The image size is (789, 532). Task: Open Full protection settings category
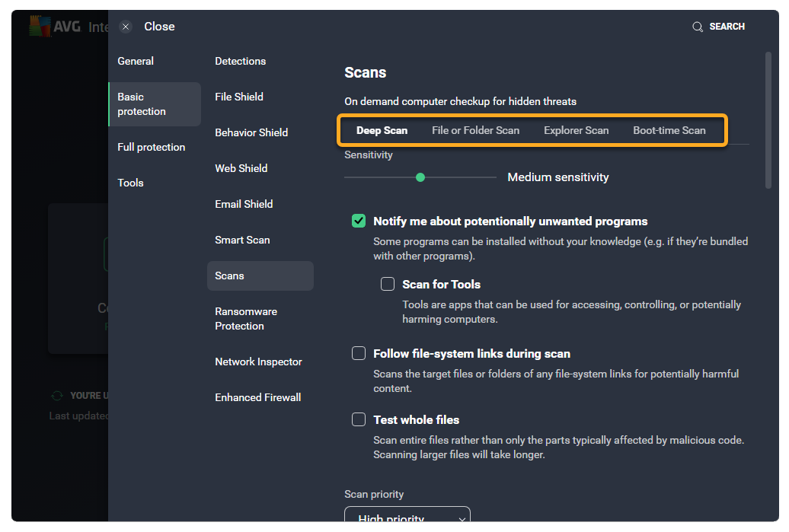[151, 147]
